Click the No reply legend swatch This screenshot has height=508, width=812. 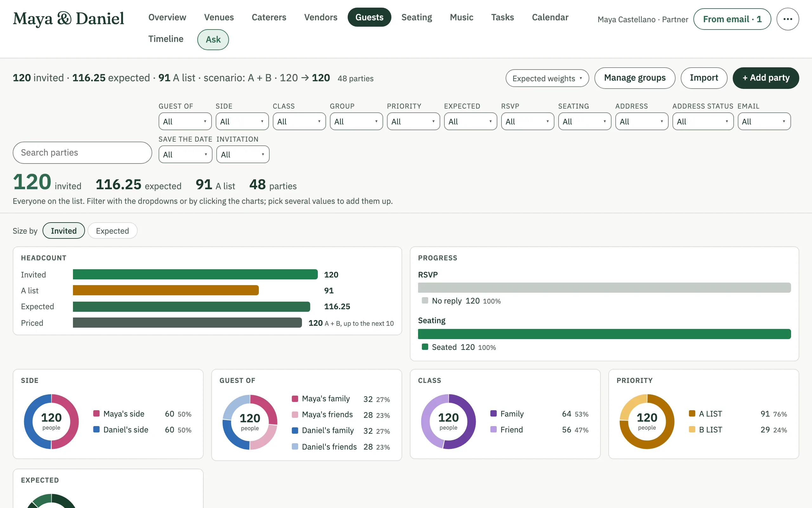coord(425,300)
